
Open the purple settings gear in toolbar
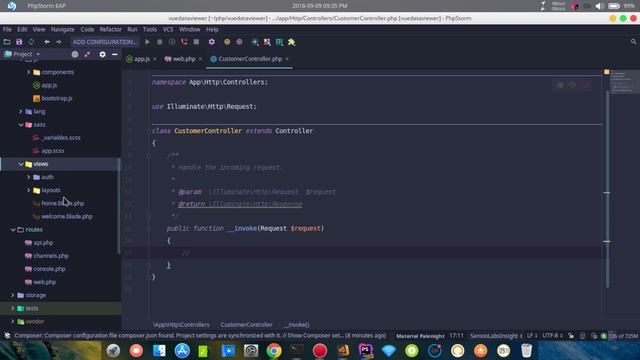coord(211,42)
